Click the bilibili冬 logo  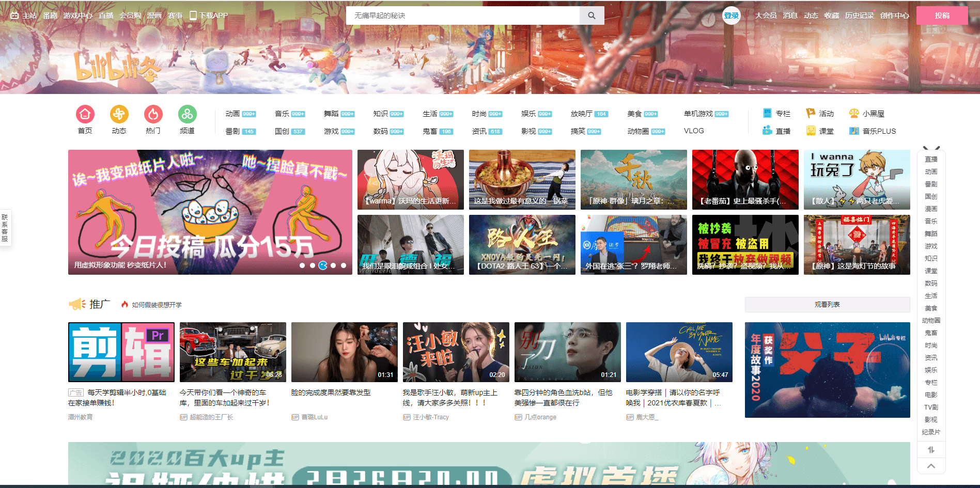coord(117,67)
